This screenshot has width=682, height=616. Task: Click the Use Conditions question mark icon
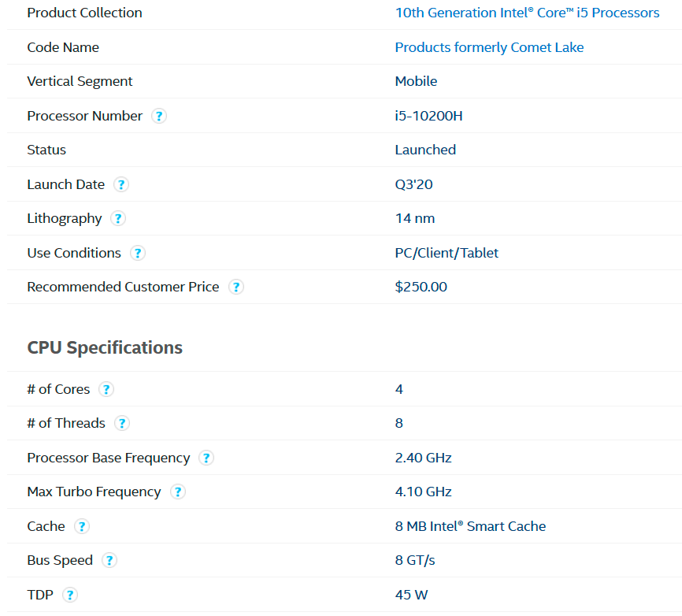138,253
